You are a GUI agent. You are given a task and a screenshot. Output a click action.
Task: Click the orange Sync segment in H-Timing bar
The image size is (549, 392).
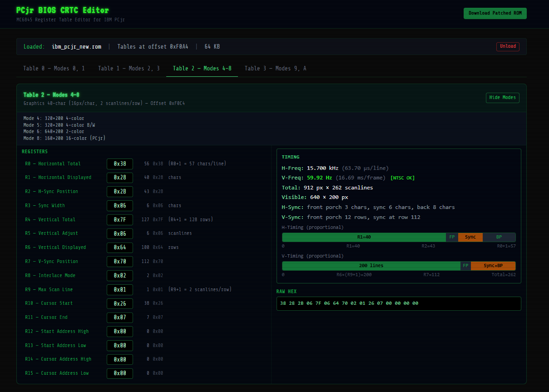(x=470, y=237)
